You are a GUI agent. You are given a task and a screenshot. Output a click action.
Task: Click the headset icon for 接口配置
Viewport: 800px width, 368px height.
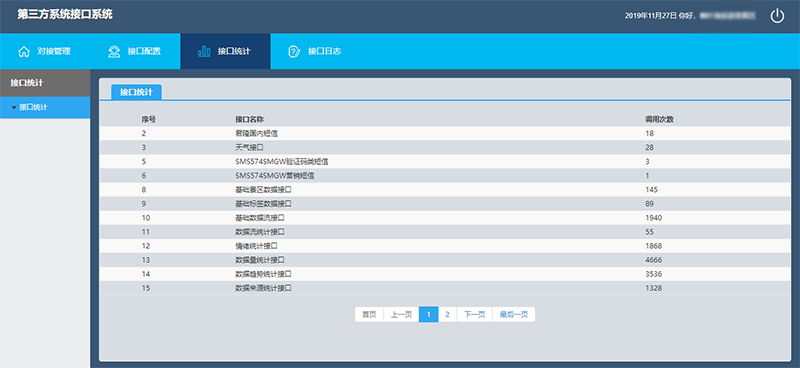point(114,52)
